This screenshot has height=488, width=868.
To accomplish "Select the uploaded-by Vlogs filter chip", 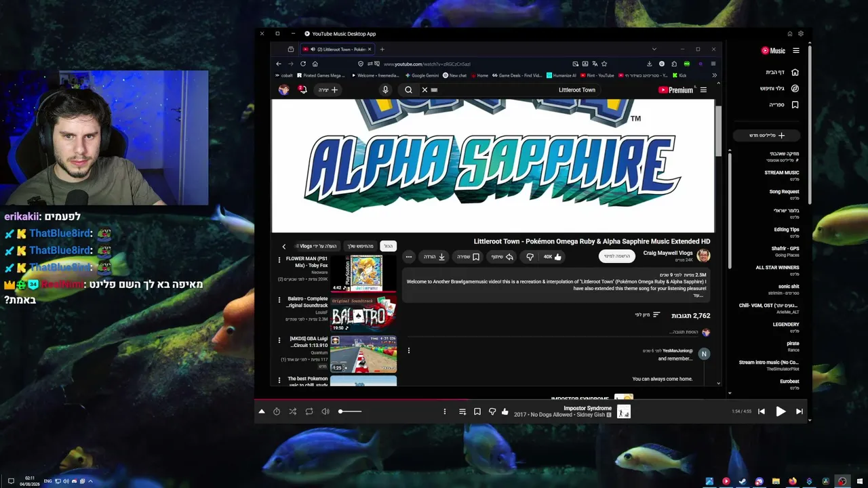I will tap(318, 246).
